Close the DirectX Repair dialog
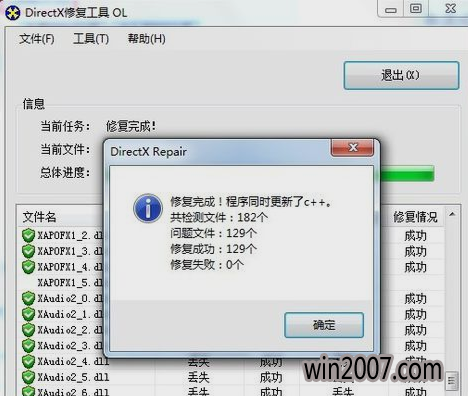The image size is (468, 396). (352, 148)
